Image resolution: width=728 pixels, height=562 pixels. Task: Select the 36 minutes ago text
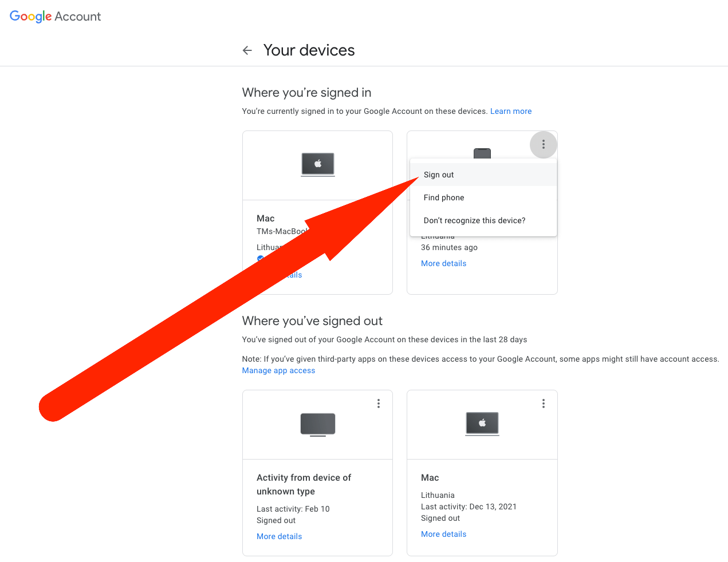449,247
